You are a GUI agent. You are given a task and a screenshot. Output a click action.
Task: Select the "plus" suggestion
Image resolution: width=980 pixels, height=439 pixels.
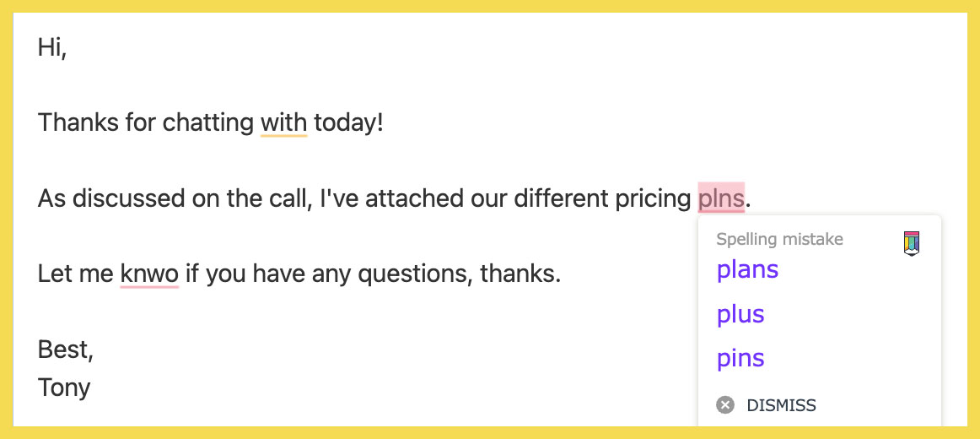click(x=740, y=314)
